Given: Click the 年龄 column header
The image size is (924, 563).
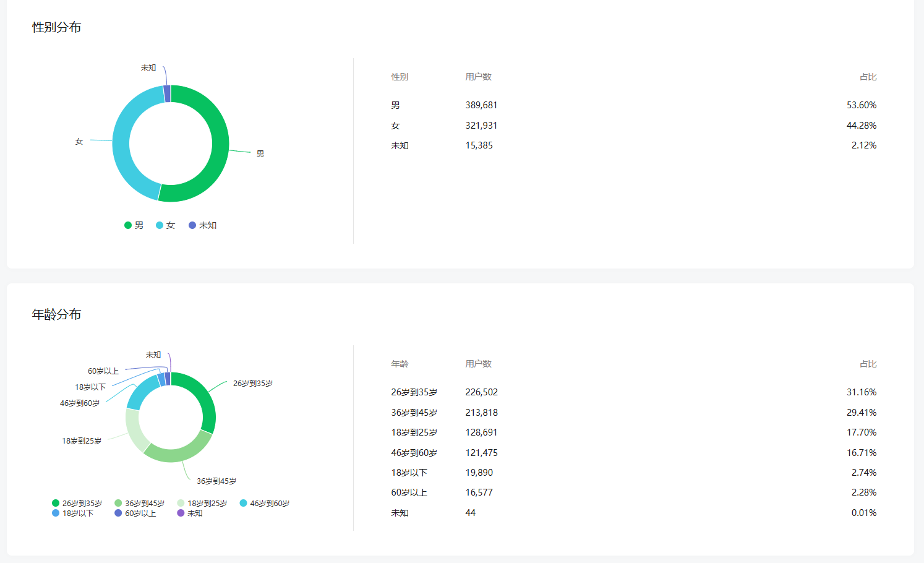Looking at the screenshot, I should tap(400, 364).
